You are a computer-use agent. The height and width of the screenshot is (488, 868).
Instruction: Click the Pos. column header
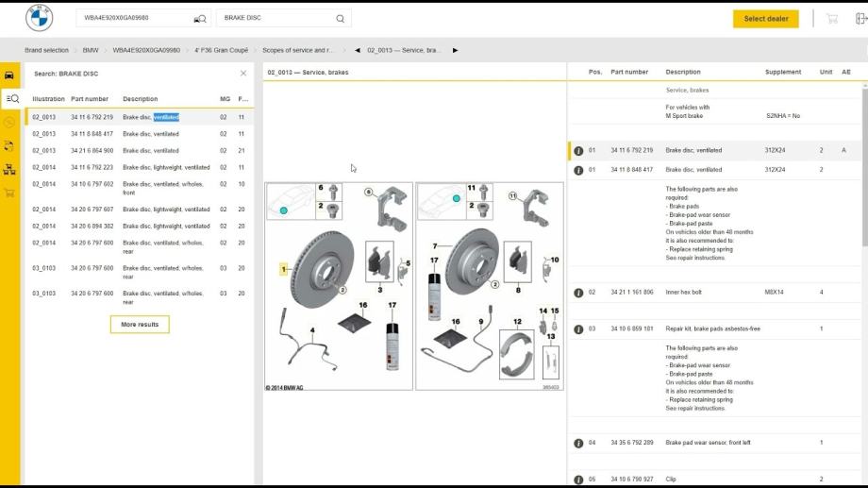click(x=595, y=72)
